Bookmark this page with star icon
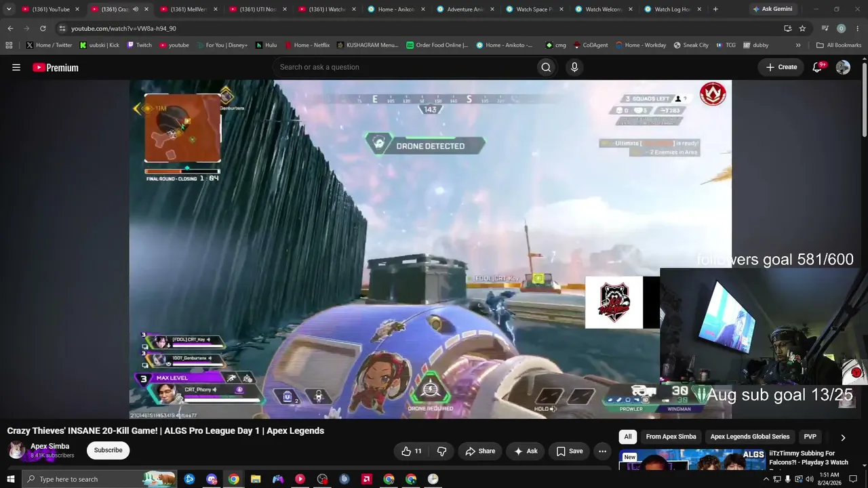868x488 pixels. 802,28
